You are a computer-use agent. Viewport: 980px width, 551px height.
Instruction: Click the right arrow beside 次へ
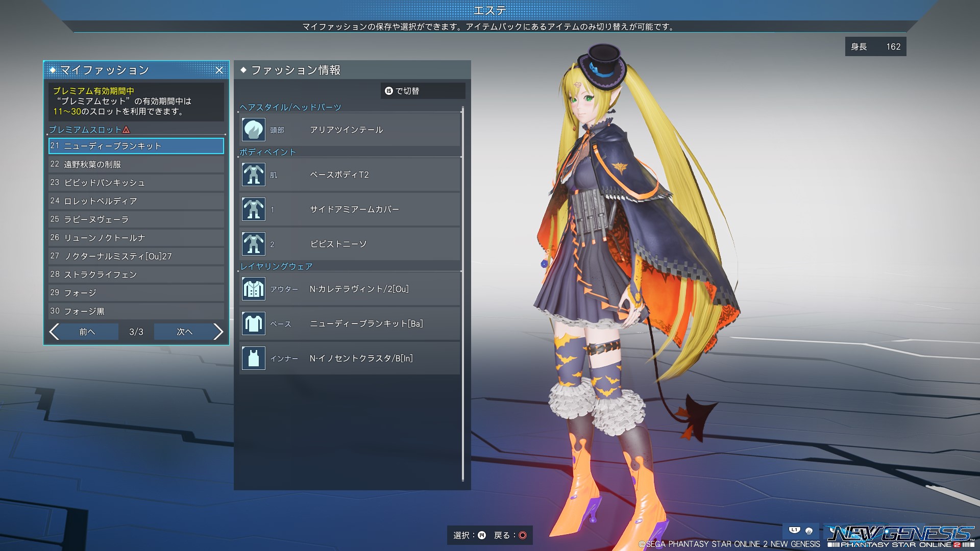tap(218, 332)
